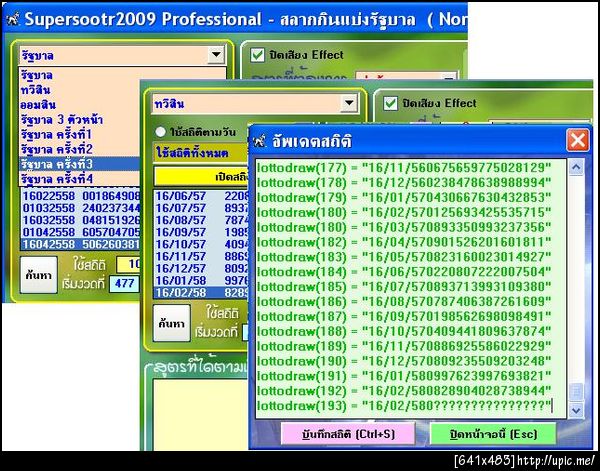This screenshot has height=471, width=600.
Task: Select row 16/11/57 in middle window list
Action: pos(201,256)
